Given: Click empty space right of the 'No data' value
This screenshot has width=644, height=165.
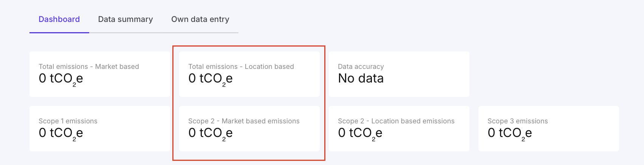Looking at the screenshot, I should [x=427, y=78].
